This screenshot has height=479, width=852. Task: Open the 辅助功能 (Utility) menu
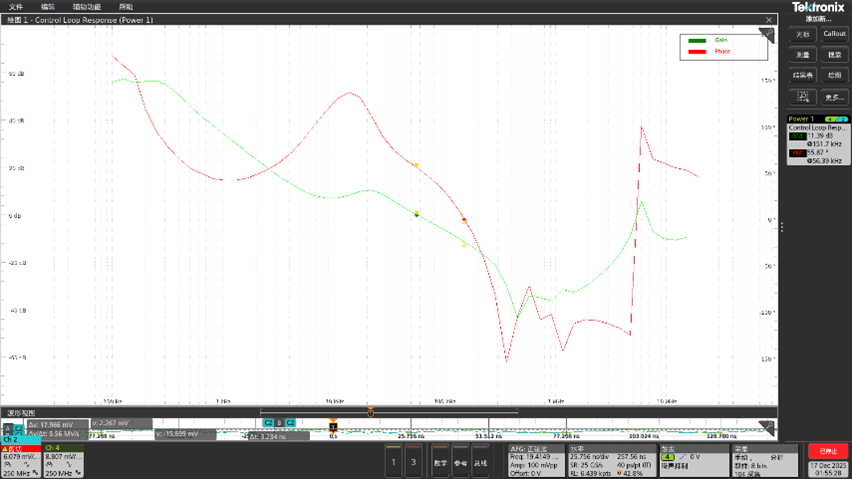point(87,7)
